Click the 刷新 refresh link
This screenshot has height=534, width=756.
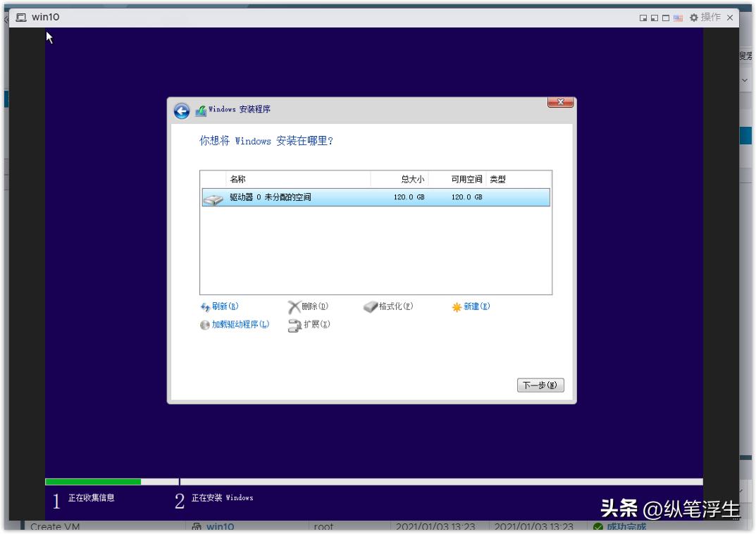(x=221, y=306)
